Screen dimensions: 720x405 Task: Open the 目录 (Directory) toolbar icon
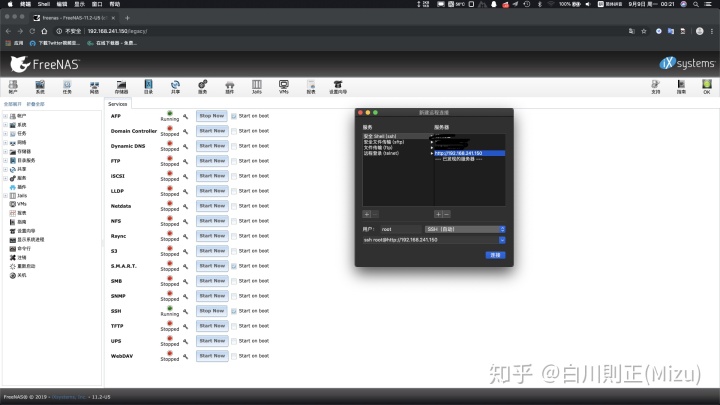tap(148, 86)
